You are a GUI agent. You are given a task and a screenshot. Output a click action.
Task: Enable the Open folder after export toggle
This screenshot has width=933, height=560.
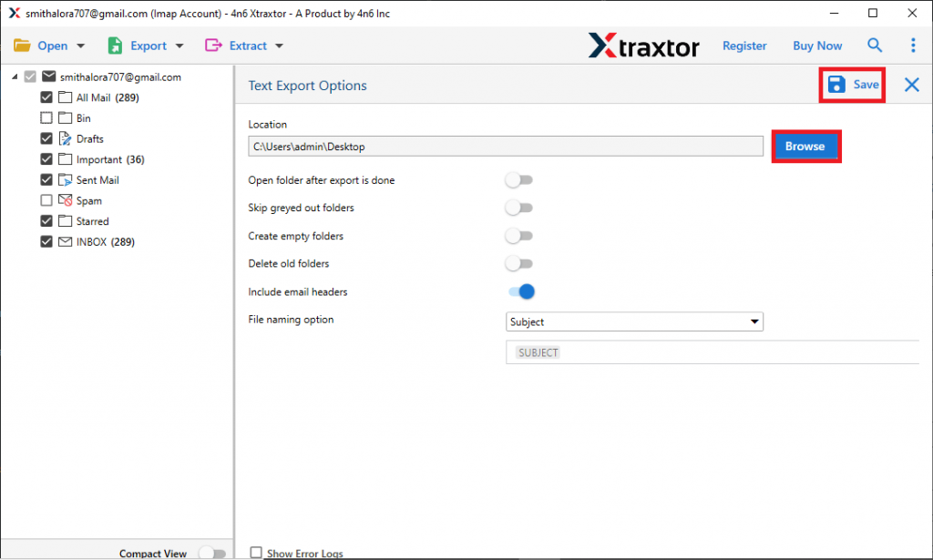click(x=519, y=180)
